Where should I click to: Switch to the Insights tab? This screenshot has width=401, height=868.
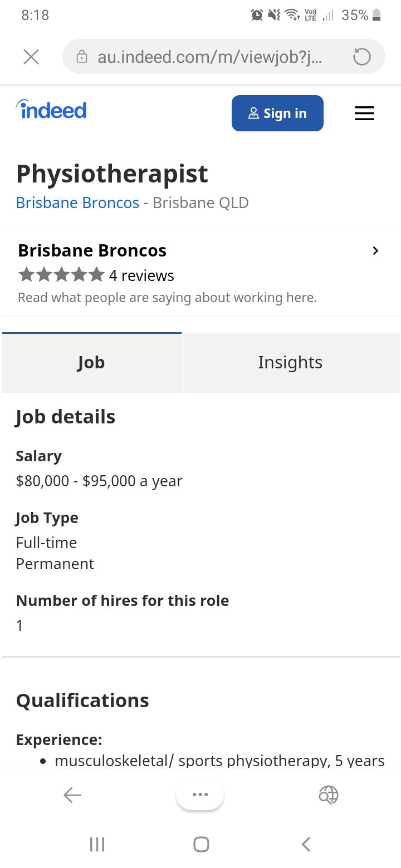[x=291, y=362]
